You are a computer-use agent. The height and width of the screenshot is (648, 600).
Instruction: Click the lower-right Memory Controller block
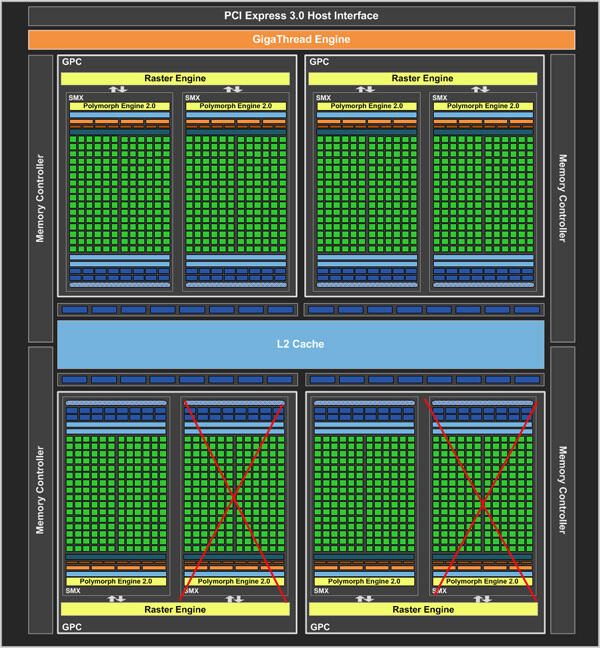[x=562, y=490]
